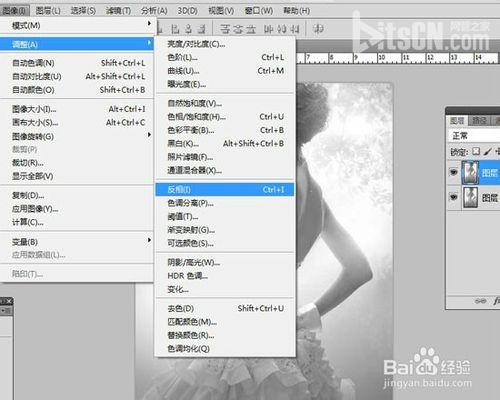Align horizontal centers icon in options bar
The image size is (500, 400).
[189, 29]
